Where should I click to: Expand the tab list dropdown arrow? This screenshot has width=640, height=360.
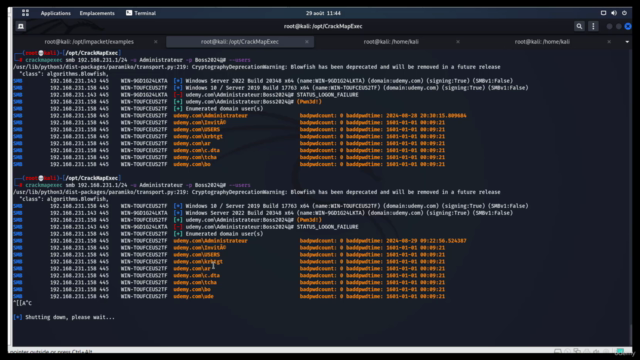click(x=627, y=42)
